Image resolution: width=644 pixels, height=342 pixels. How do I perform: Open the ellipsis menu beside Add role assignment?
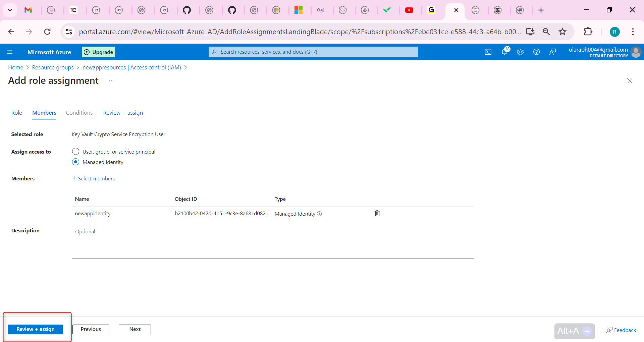(x=111, y=80)
